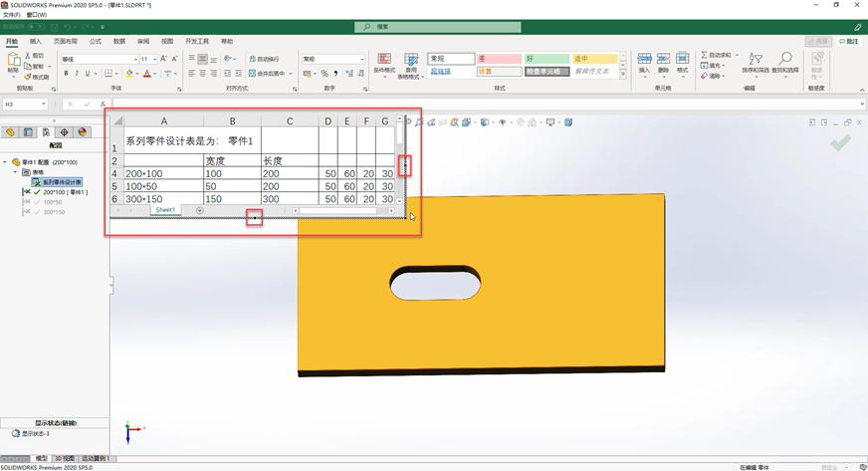Click the Italic formatting icon

[x=77, y=74]
